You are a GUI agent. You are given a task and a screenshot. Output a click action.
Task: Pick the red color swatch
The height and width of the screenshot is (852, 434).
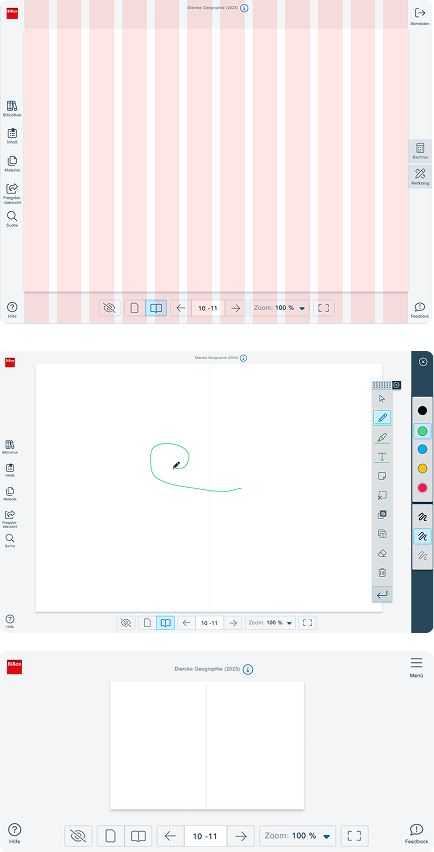point(422,488)
